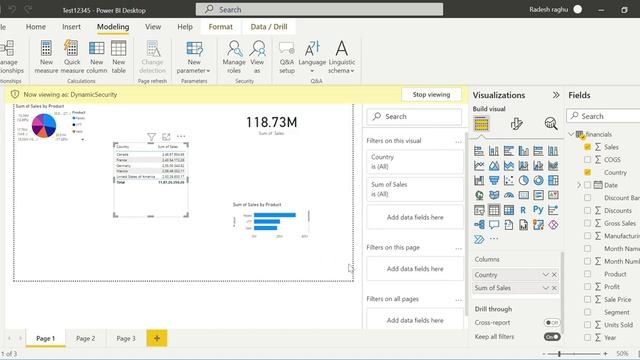This screenshot has height=360, width=640.
Task: Pick the Power Automate visual
Action: [x=479, y=239]
